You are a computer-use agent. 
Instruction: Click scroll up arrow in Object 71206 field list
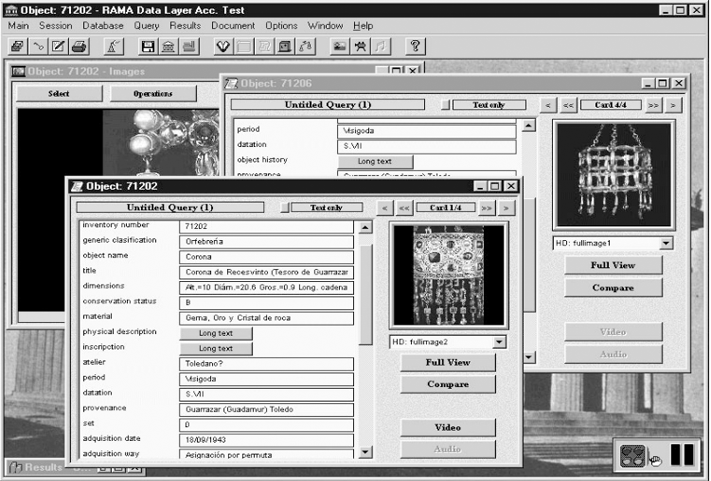(529, 125)
